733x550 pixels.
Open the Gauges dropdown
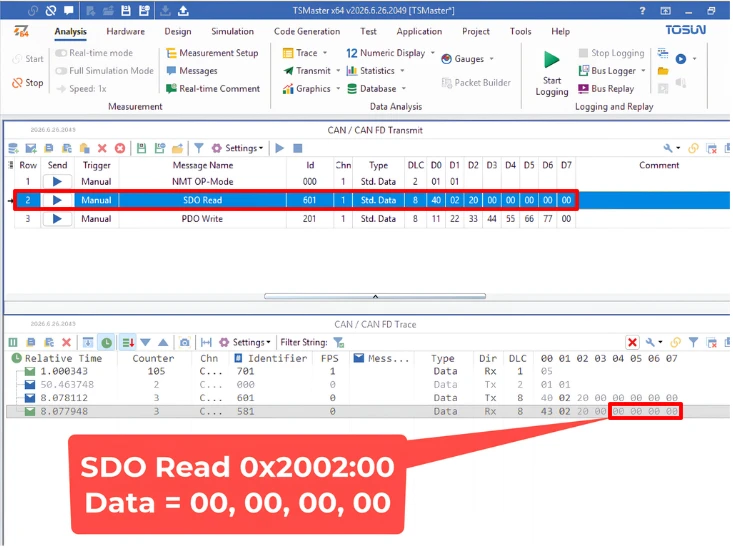pos(491,59)
